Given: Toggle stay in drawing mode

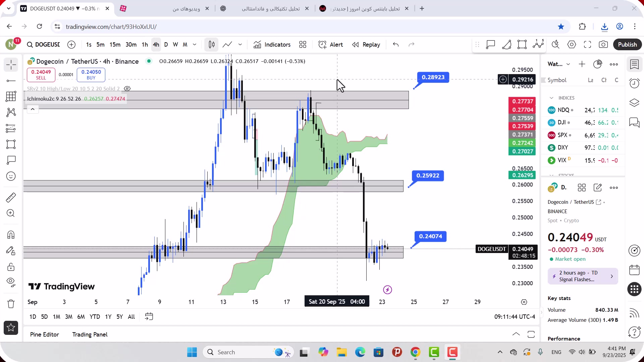Looking at the screenshot, I should pos(11,251).
